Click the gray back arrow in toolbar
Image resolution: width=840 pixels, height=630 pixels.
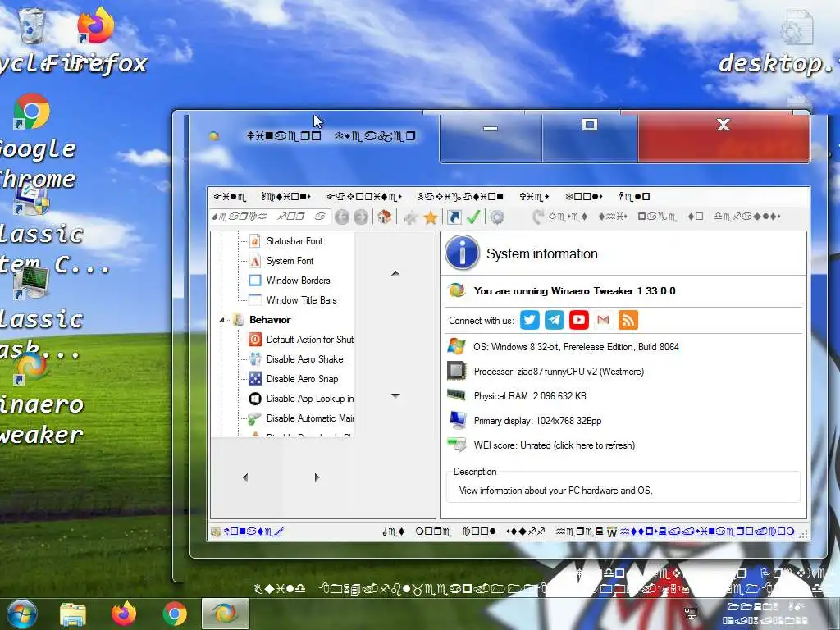(342, 217)
